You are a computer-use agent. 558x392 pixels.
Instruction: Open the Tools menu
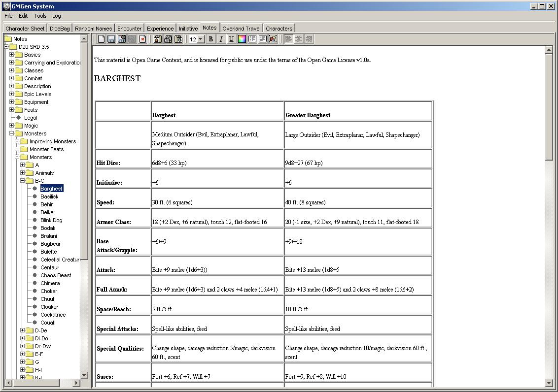[x=40, y=16]
